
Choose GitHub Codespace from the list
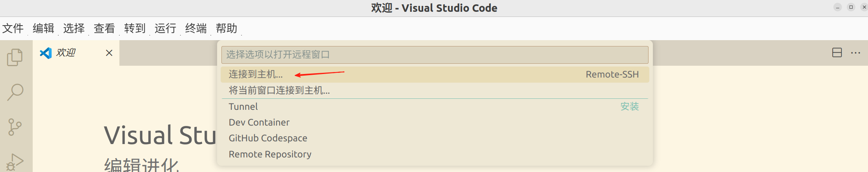268,138
